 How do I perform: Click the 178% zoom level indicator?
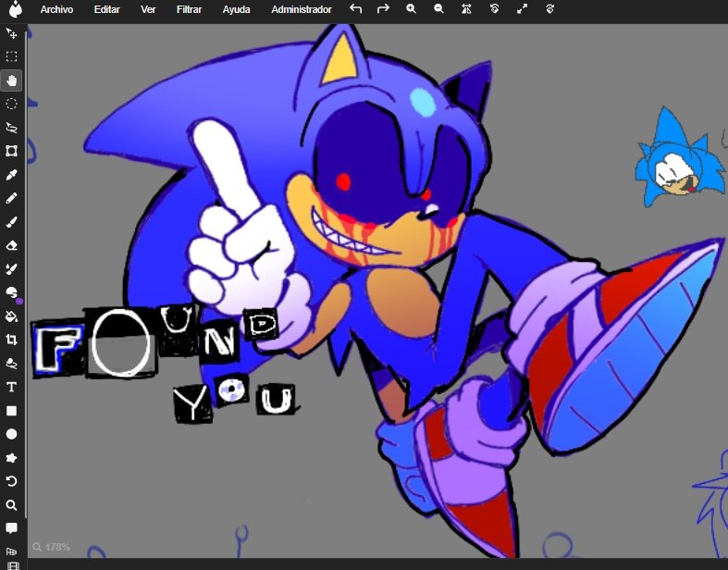(x=52, y=547)
